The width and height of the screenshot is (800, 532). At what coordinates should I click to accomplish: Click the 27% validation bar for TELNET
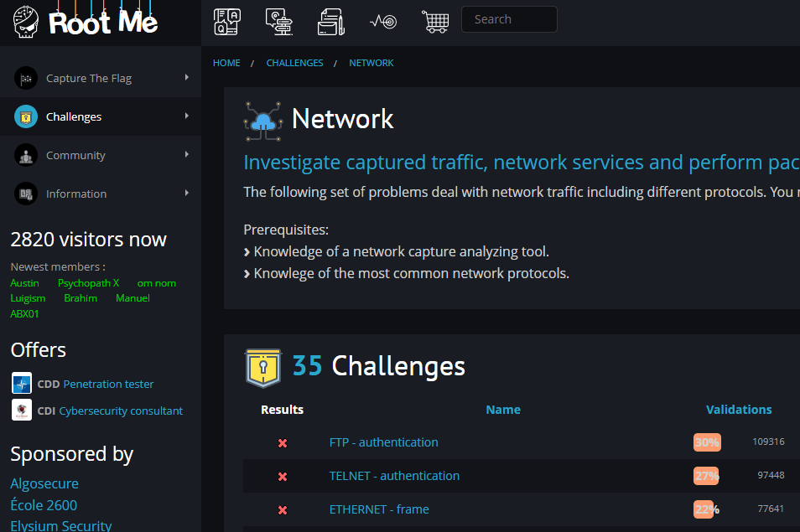[706, 476]
